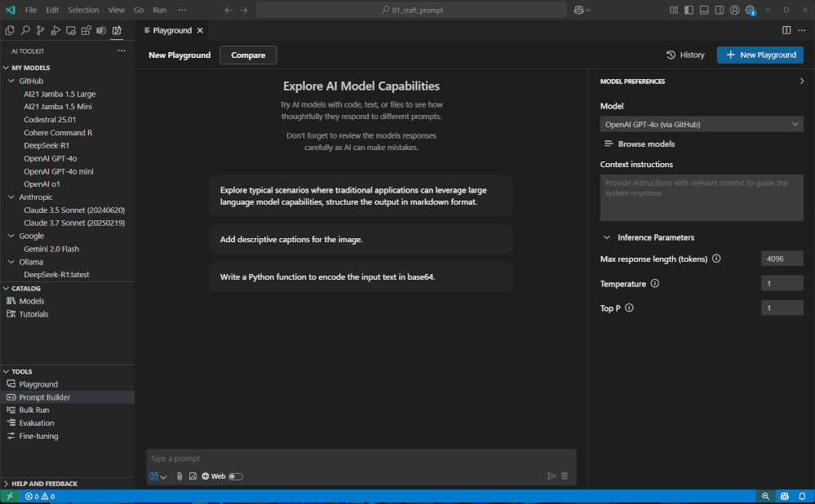This screenshot has width=815, height=504.
Task: Open the Remote Explorer view icon
Action: [x=71, y=31]
